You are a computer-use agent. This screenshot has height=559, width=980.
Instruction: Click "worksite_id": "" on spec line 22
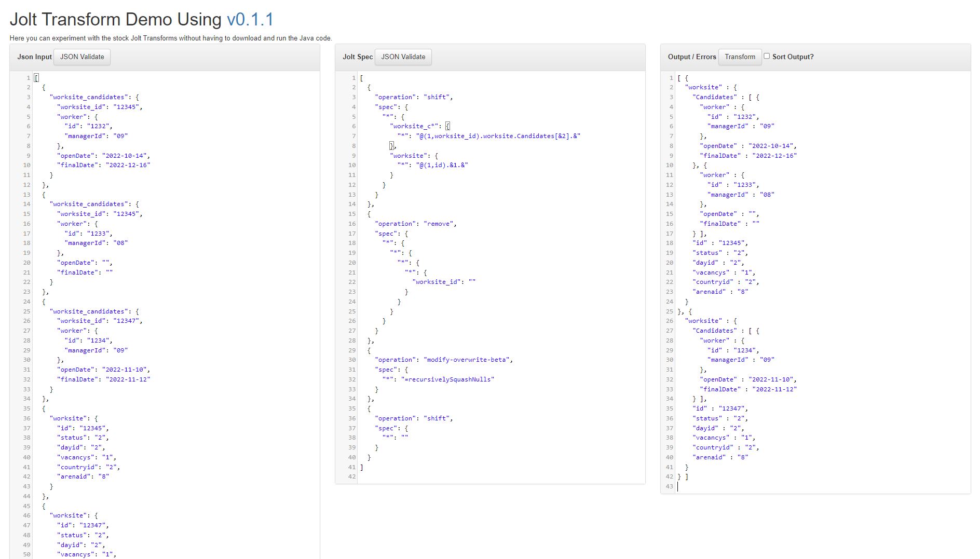(444, 282)
